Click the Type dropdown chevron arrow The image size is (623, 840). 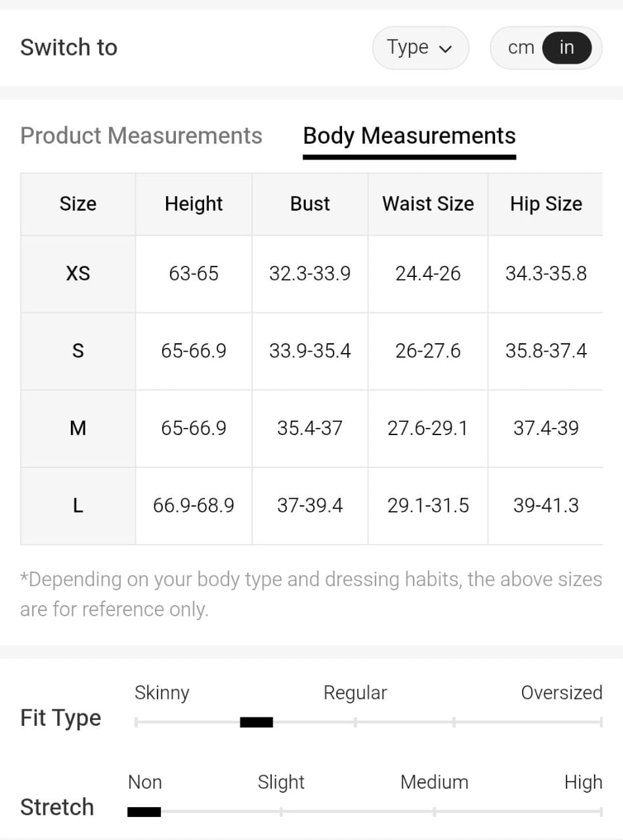(446, 49)
